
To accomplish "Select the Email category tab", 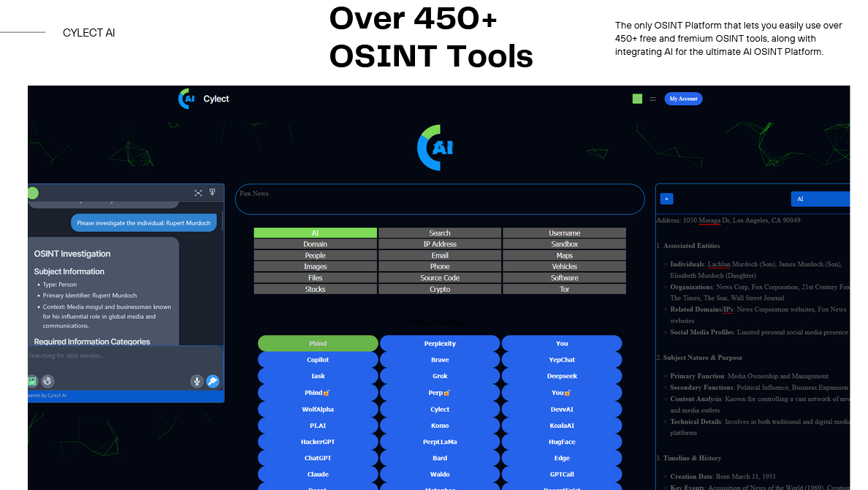I will (440, 255).
